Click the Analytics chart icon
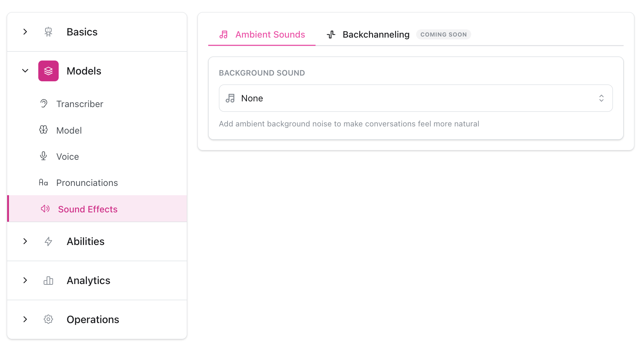This screenshot has height=351, width=644. (x=48, y=280)
